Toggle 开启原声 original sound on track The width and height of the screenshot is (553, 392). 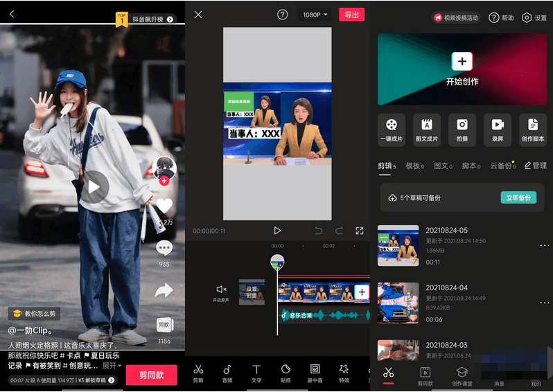(x=220, y=292)
